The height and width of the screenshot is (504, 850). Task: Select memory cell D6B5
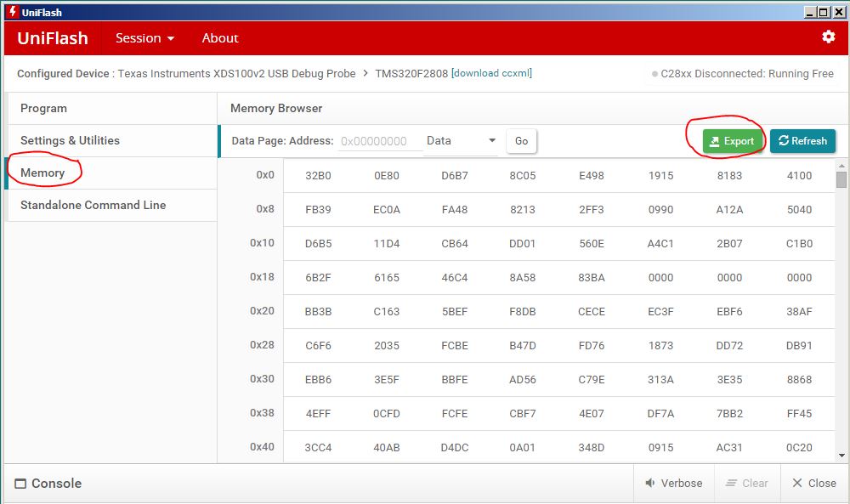(x=318, y=244)
